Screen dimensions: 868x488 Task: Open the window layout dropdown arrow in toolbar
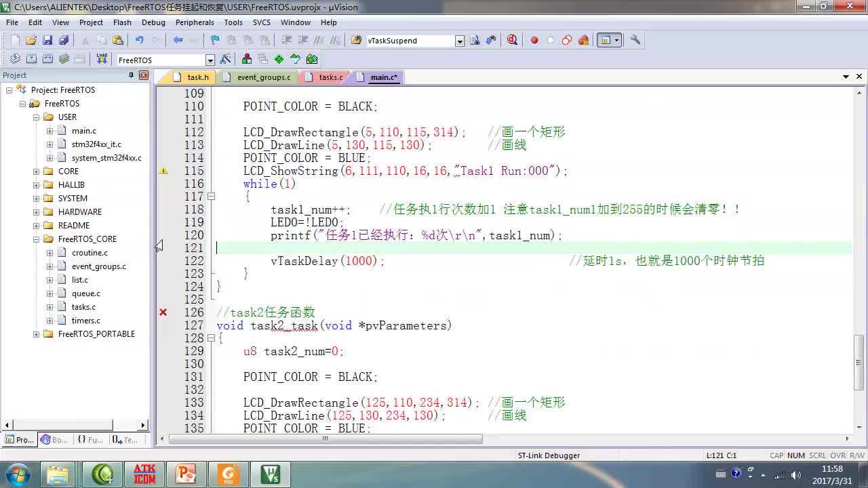[x=616, y=41]
